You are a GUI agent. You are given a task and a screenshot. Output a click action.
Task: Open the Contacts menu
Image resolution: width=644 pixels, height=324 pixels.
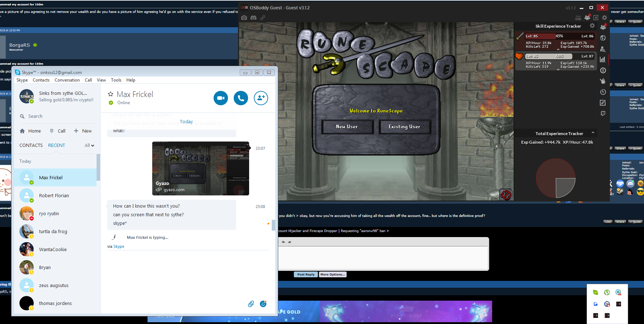(41, 80)
